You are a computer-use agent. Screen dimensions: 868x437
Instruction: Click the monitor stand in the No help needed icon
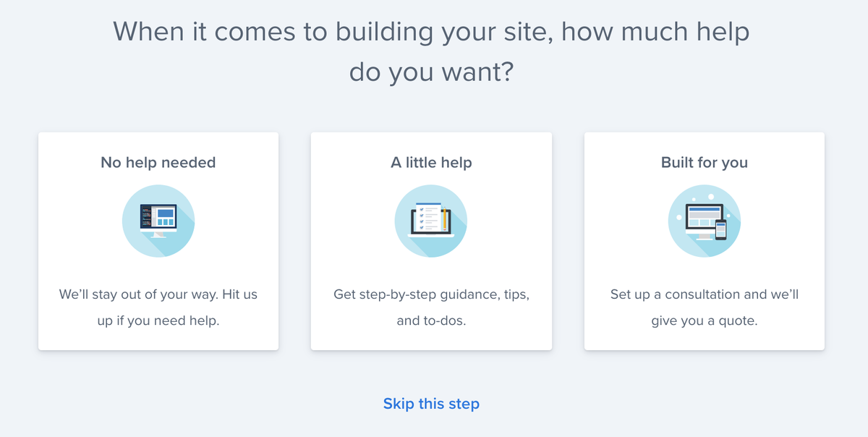click(158, 234)
